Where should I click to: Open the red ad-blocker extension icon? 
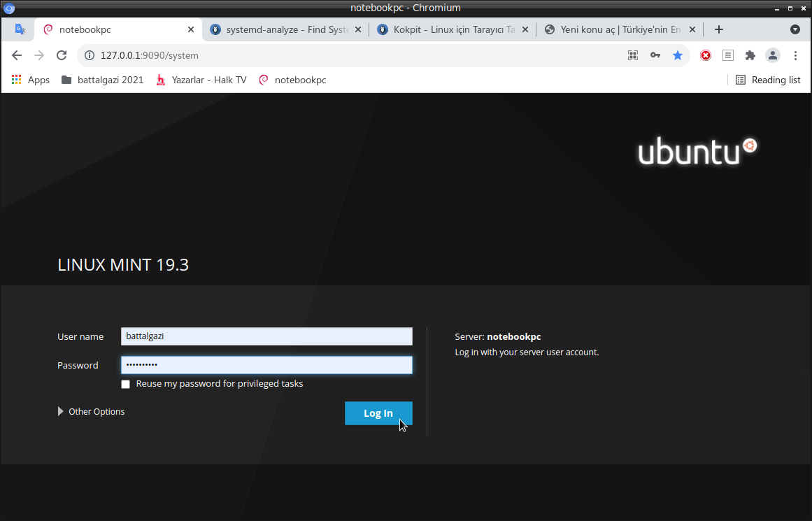point(705,55)
